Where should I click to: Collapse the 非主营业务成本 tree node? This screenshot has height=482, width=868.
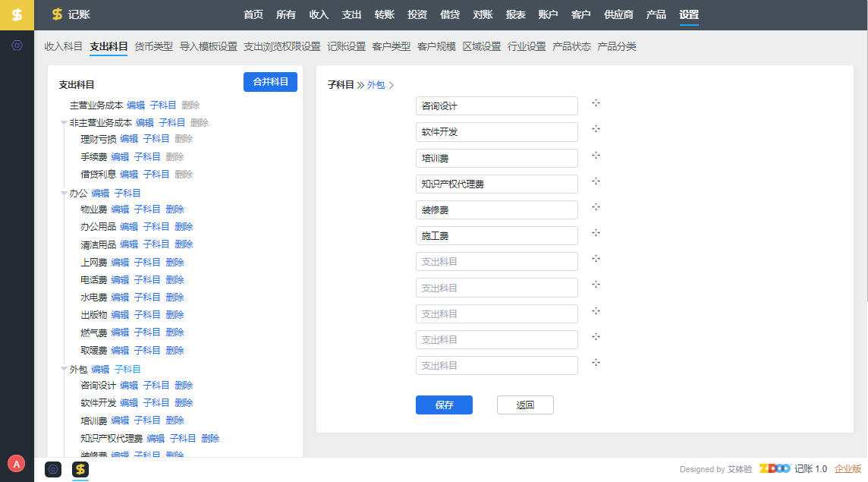64,123
